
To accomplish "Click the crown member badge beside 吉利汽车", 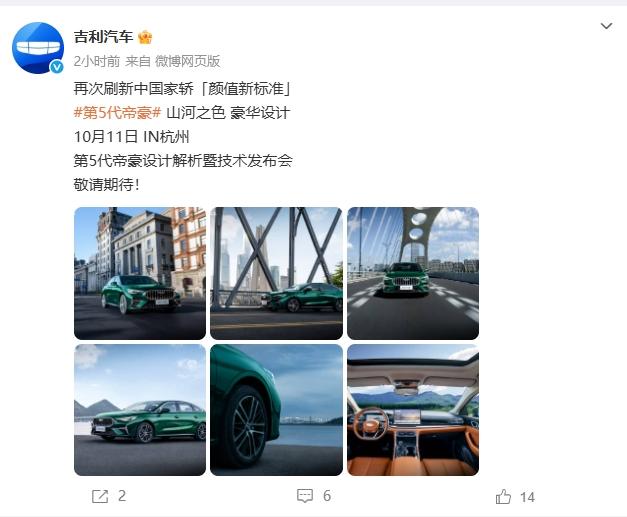I will tap(145, 37).
